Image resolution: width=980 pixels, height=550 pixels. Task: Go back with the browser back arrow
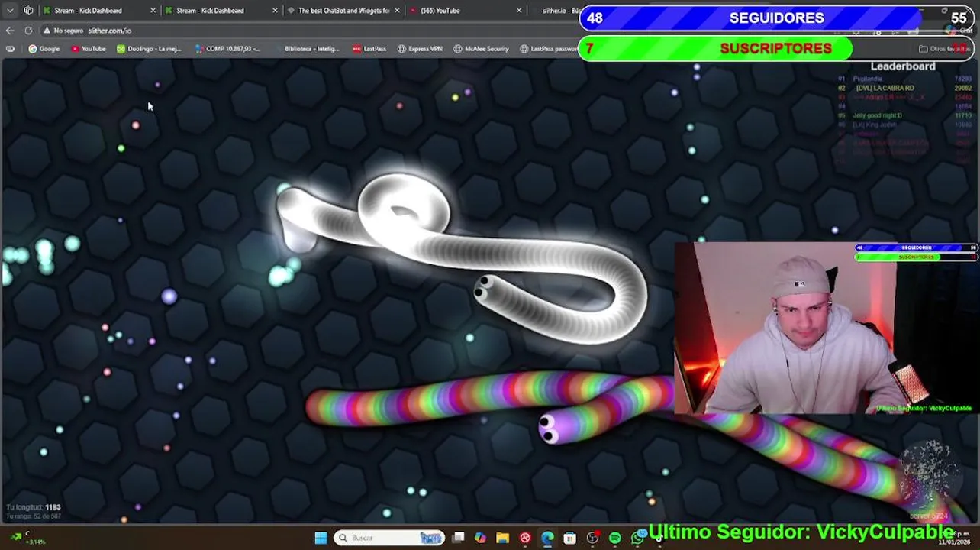(x=10, y=31)
